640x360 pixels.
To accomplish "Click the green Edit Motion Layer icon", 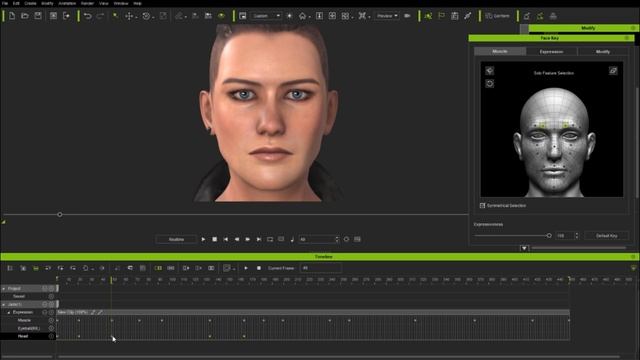I will 428,16.
